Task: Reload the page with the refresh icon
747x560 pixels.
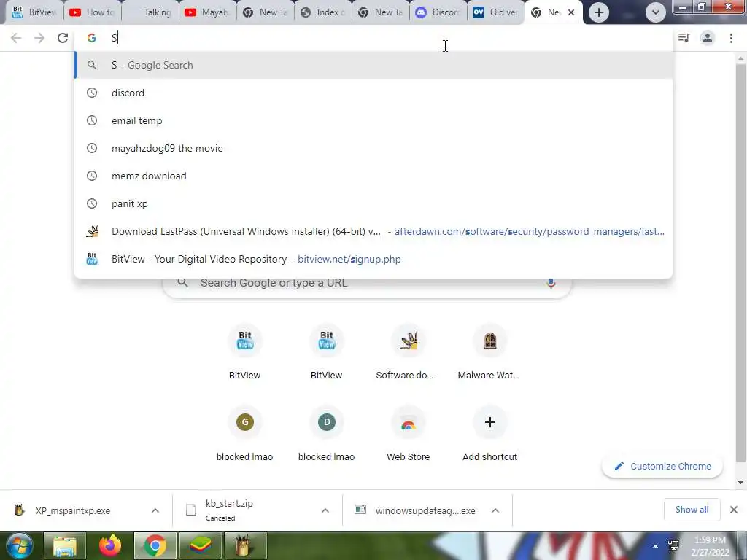Action: (63, 38)
